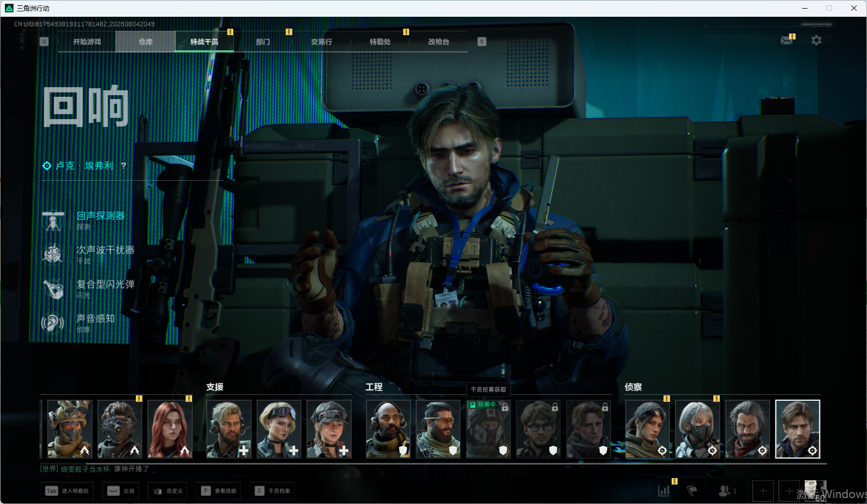The width and height of the screenshot is (867, 504).
Task: Pick the helmeted masked soldier operator portrait
Action: 70,429
